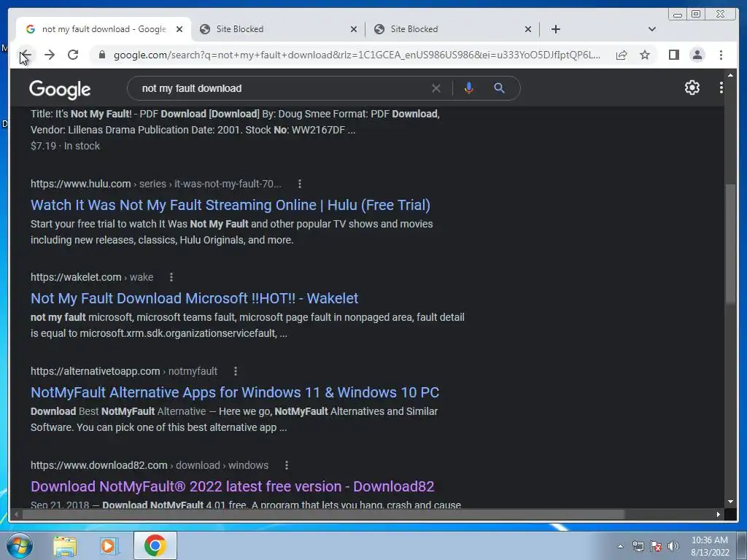The width and height of the screenshot is (747, 560).
Task: Switch to the first Site Blocked tab
Action: coord(278,29)
